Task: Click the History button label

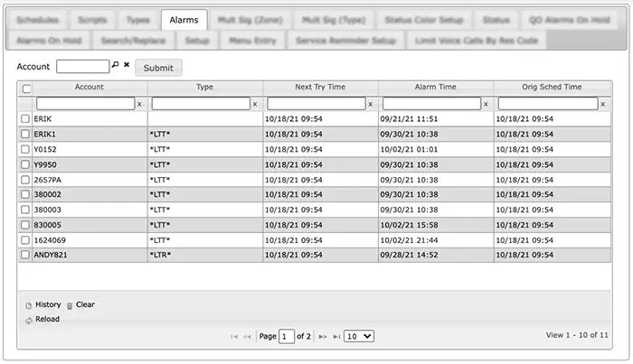Action: [48, 304]
